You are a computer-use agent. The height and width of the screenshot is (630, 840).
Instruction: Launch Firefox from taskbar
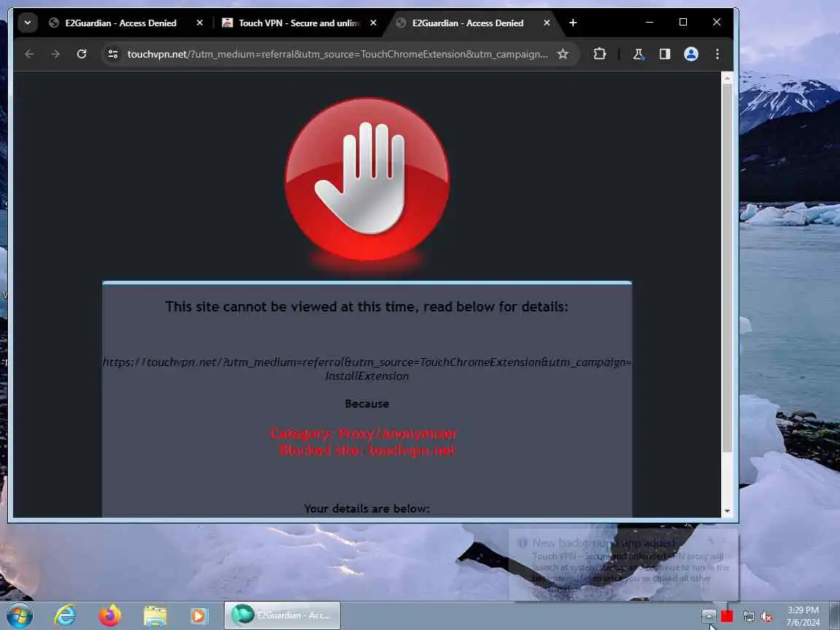pyautogui.click(x=110, y=615)
